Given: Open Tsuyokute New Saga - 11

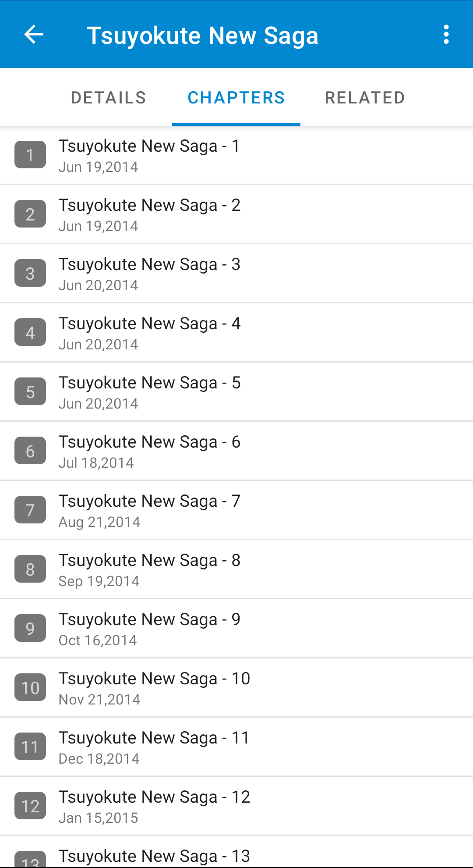Looking at the screenshot, I should click(x=236, y=747).
